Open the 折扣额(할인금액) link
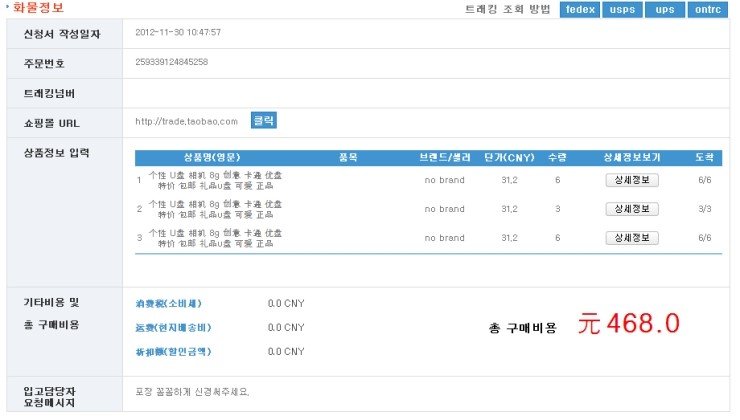Viewport: 740px width, 420px height. (173, 352)
